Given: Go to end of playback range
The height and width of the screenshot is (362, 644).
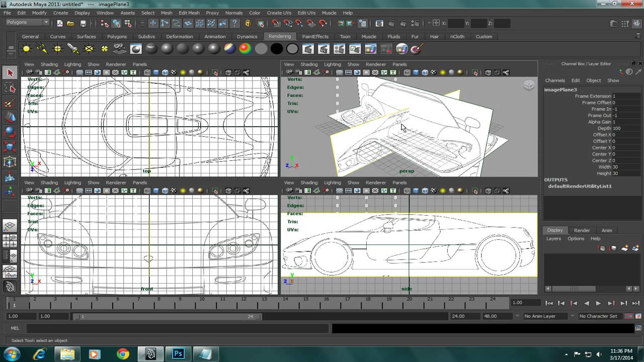Looking at the screenshot, I should [636, 303].
